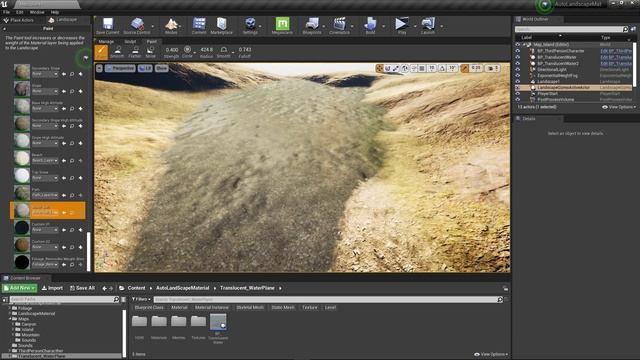640x360 pixels.
Task: Open the Marketplace toolbar icon
Action: [x=222, y=26]
